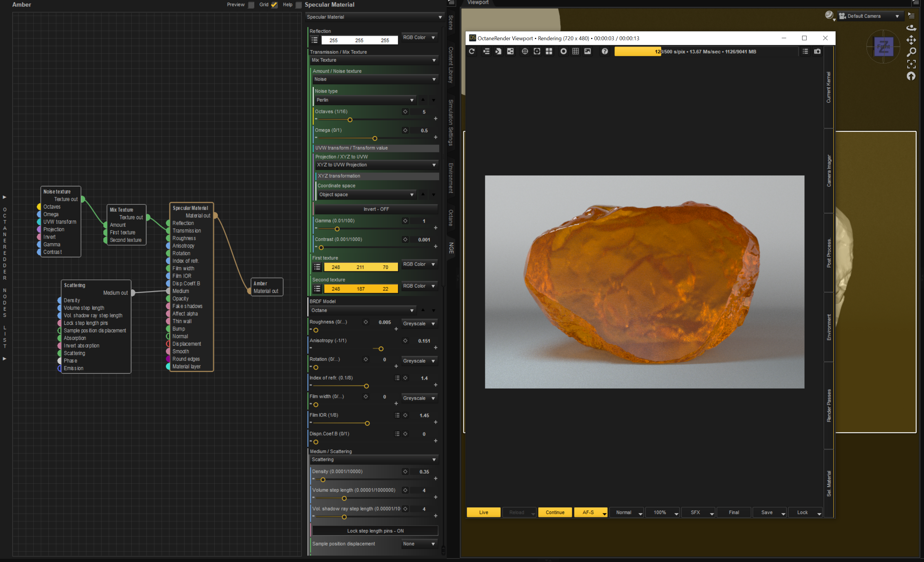Switch to the Render Passes side tab
Screen dimensions: 924x562
tap(829, 405)
